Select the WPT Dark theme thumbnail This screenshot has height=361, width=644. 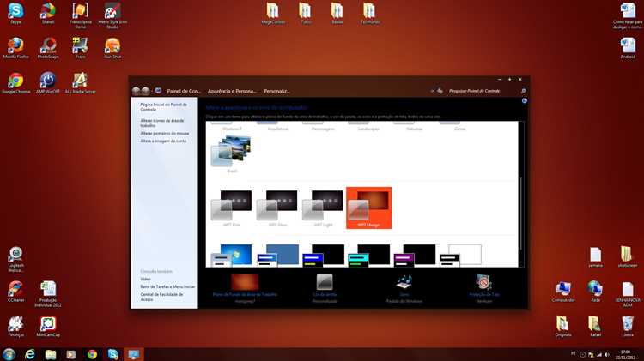232,208
